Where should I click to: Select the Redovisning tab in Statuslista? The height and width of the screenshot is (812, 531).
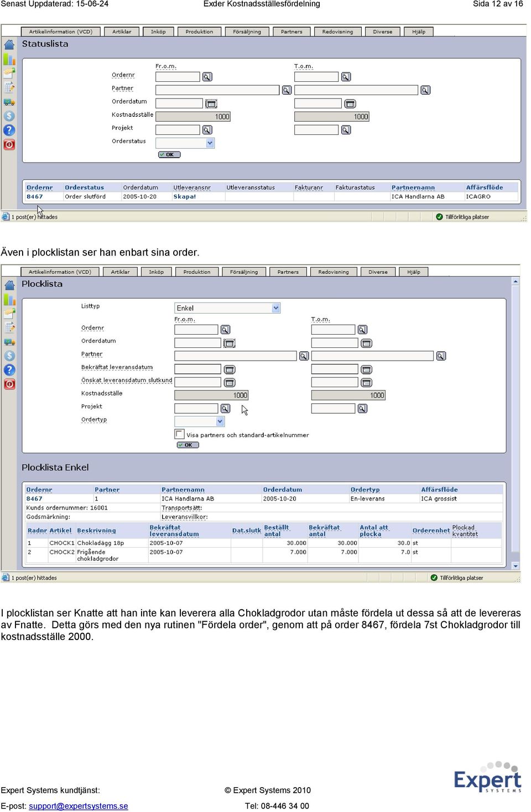337,32
